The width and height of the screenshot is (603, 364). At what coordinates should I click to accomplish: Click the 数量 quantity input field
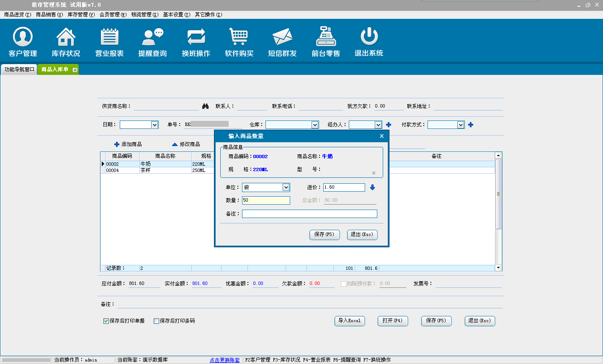point(266,200)
